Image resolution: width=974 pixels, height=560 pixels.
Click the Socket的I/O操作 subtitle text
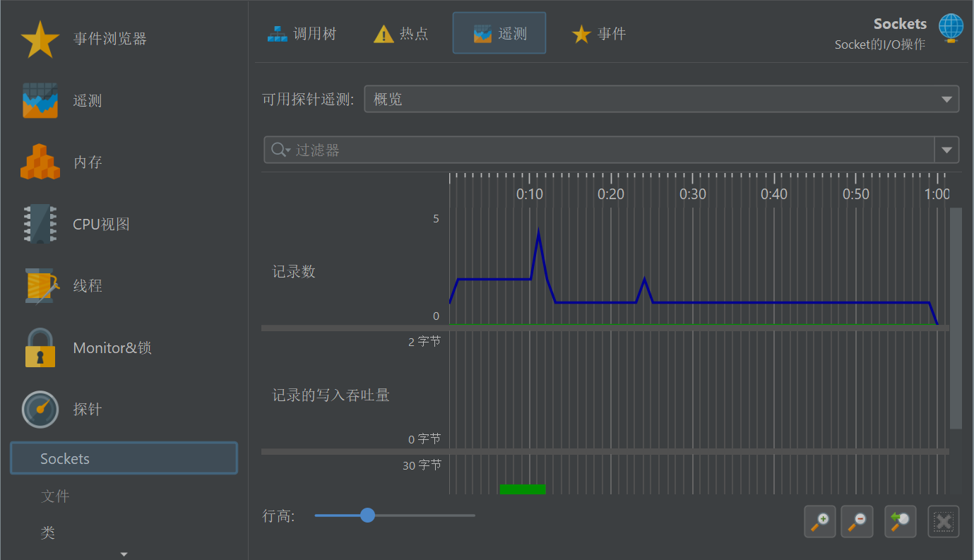(x=880, y=44)
